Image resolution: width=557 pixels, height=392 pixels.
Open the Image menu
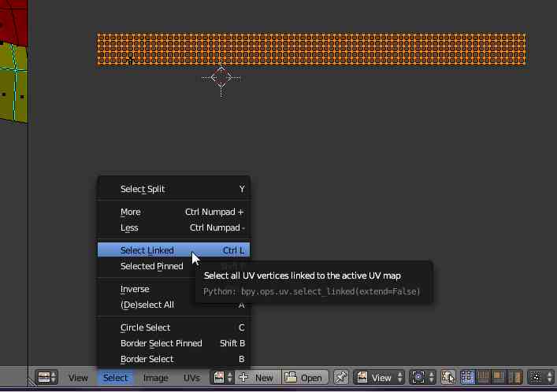(155, 378)
